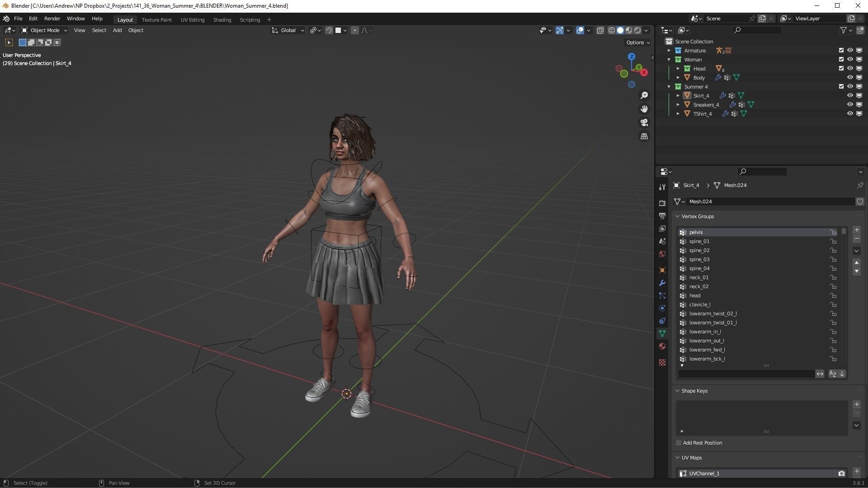
Task: Click the Options button in viewport header
Action: [637, 42]
